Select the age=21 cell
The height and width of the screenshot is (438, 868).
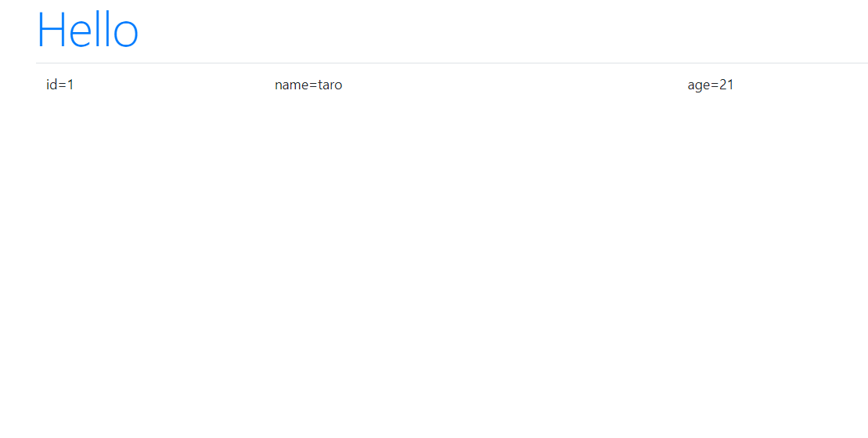click(x=773, y=85)
